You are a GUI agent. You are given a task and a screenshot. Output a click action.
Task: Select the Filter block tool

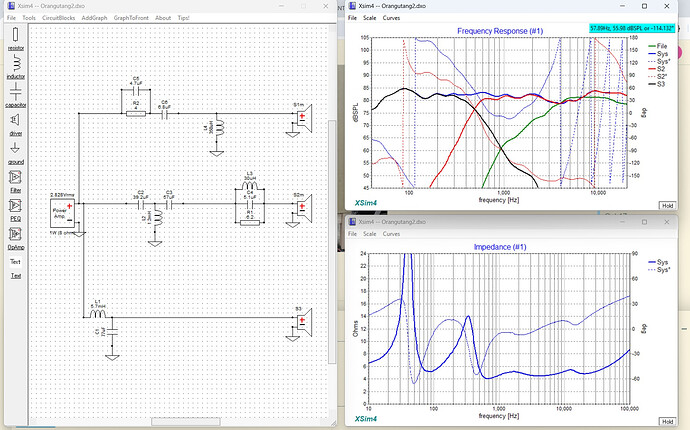coord(15,180)
